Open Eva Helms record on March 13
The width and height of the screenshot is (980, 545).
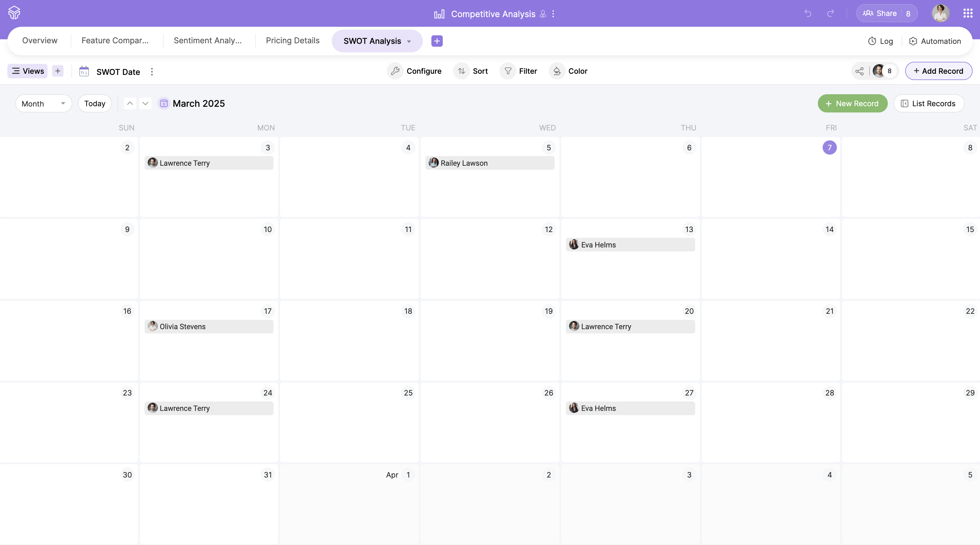pos(630,245)
